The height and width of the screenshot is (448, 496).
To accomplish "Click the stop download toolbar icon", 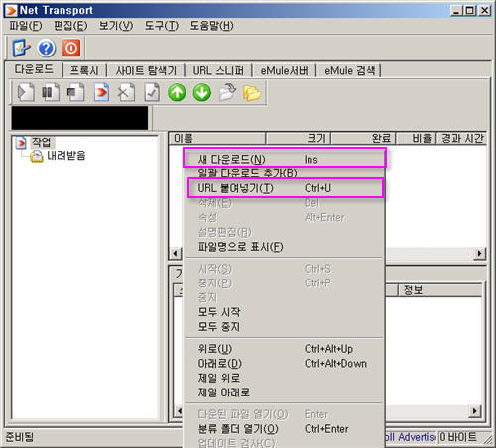I will 75,93.
